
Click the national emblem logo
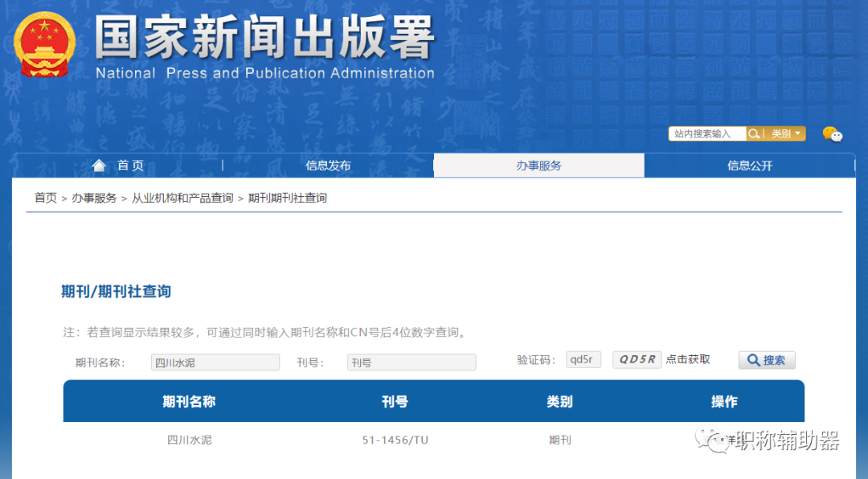click(x=44, y=43)
